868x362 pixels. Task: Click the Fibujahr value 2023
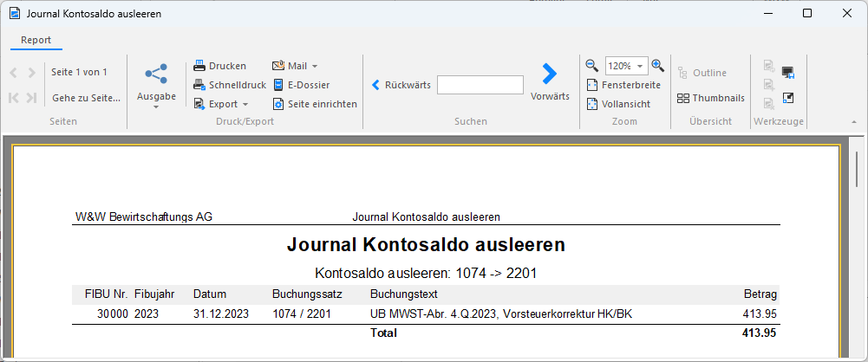(x=147, y=314)
